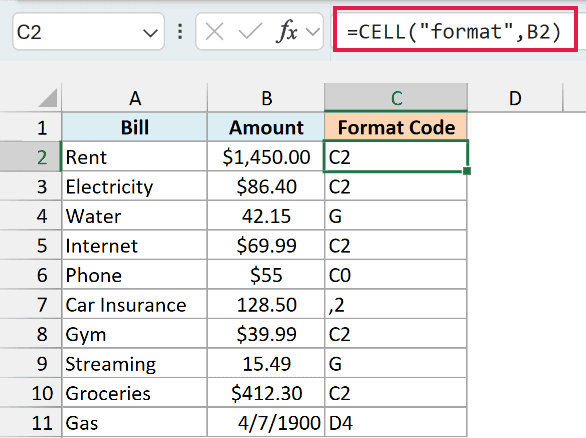The width and height of the screenshot is (586, 438).
Task: Select column A header
Action: click(x=135, y=98)
